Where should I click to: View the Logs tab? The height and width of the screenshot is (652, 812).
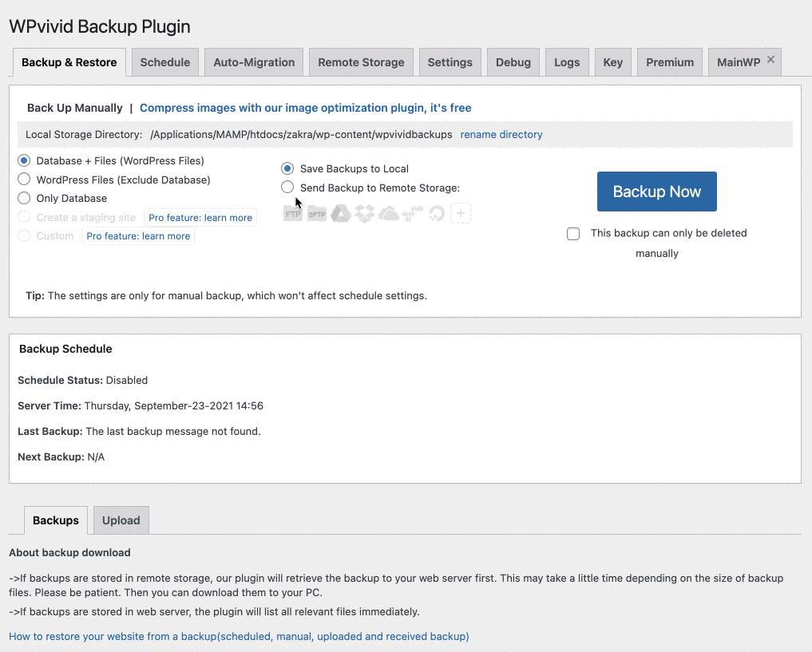(567, 62)
